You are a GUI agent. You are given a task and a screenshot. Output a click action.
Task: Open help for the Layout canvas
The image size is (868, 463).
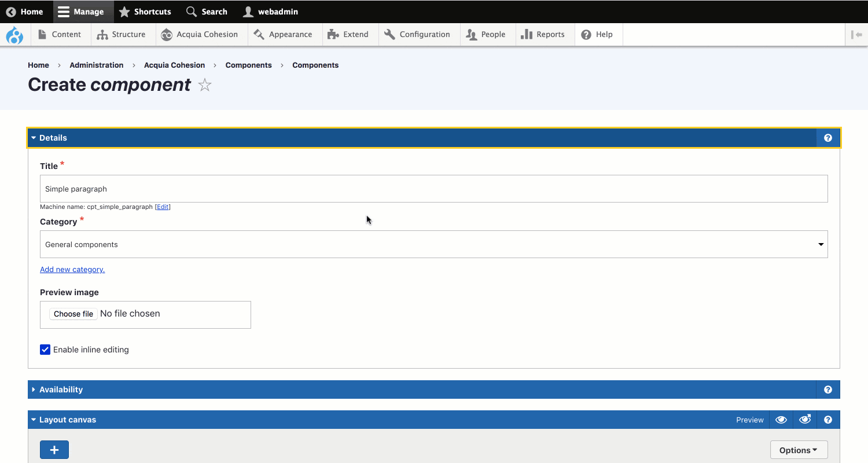(x=827, y=420)
